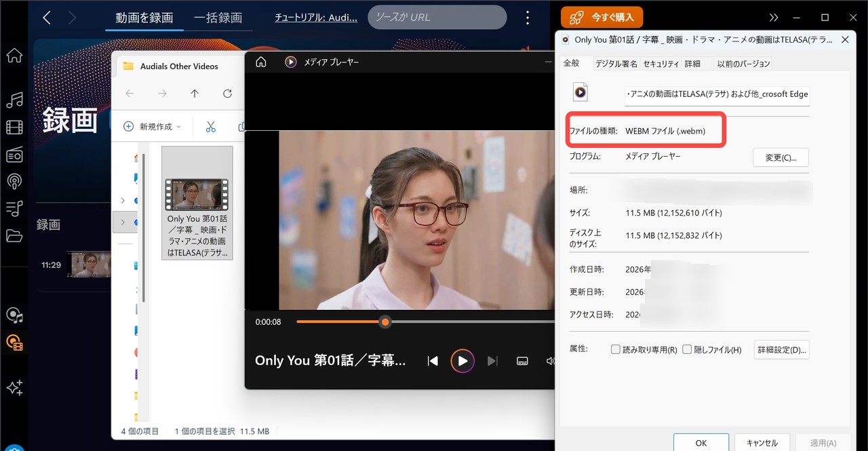Select the film strip video section icon
The image size is (868, 451).
(x=14, y=128)
